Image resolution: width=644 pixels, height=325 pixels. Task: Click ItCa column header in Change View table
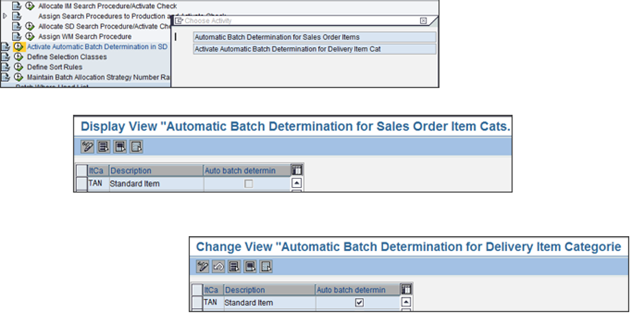click(213, 290)
